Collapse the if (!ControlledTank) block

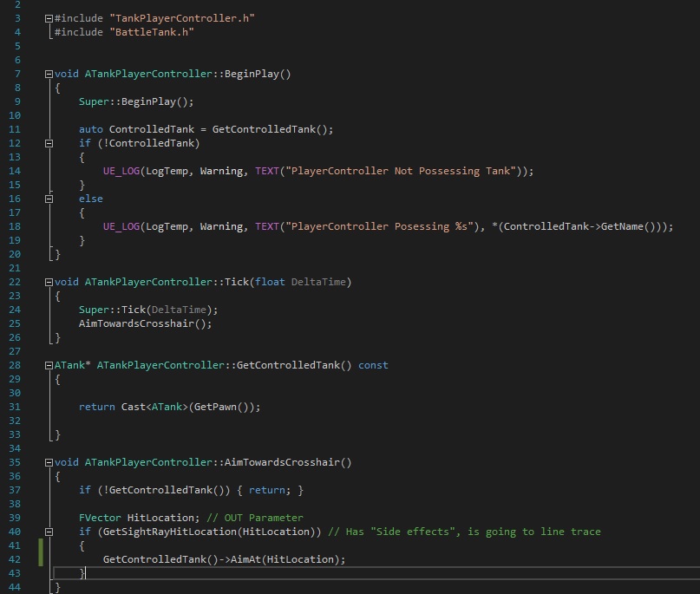click(x=49, y=143)
